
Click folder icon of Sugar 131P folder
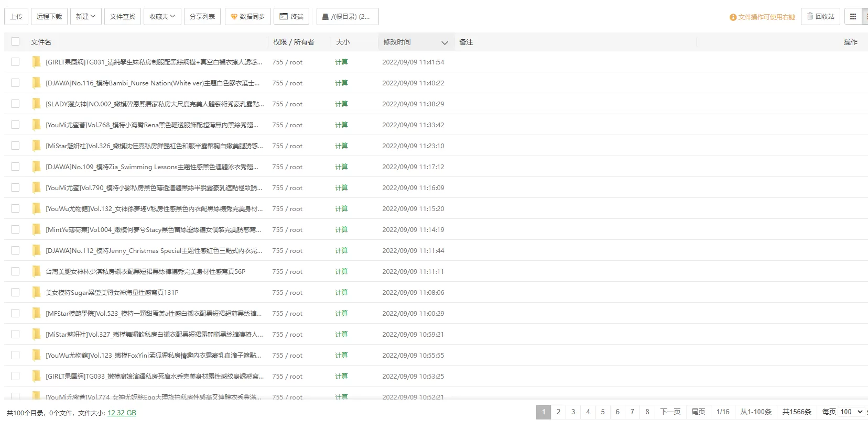36,292
